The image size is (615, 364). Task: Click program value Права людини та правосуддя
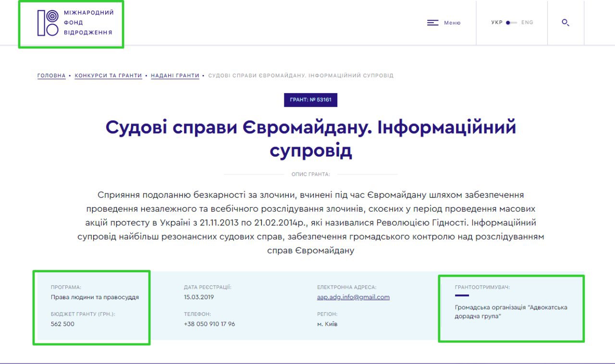click(95, 297)
